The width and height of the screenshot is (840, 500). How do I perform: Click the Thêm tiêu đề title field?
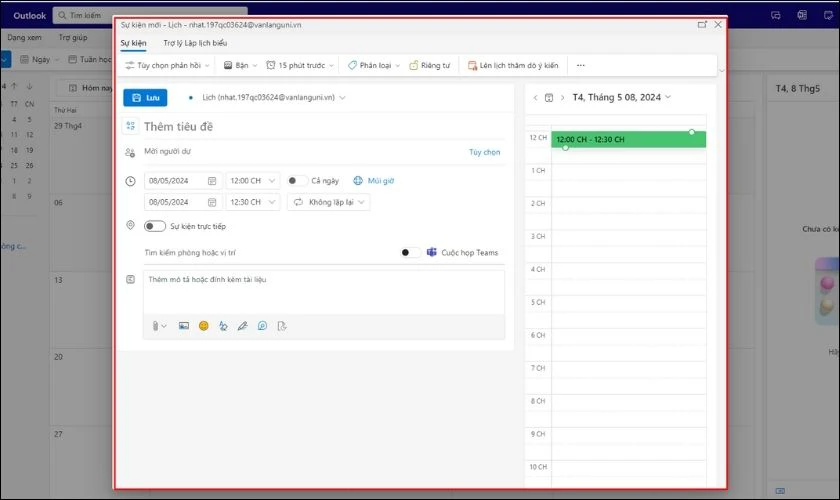click(324, 126)
